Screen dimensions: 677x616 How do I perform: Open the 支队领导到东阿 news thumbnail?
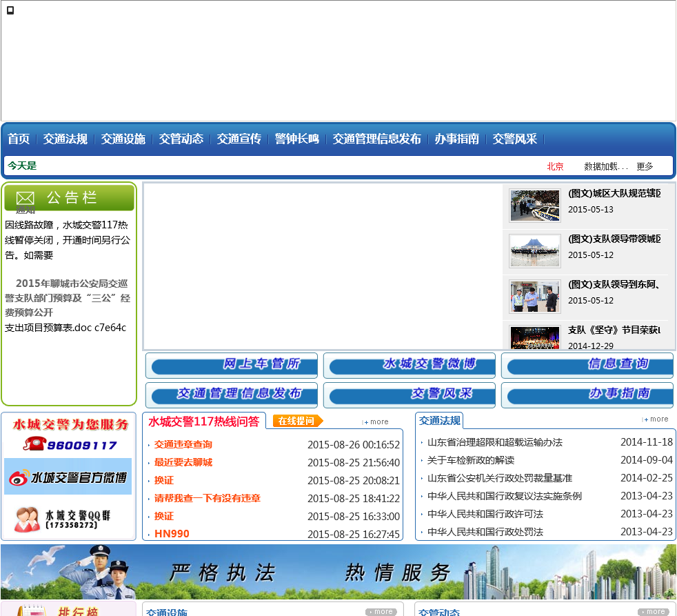tap(534, 296)
